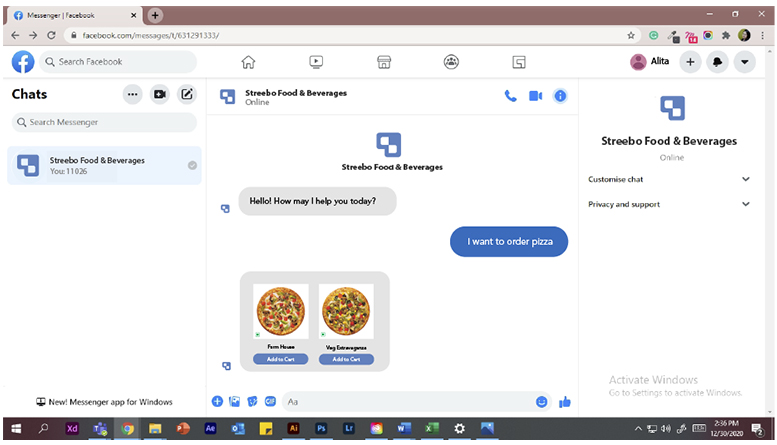
Task: Open a new browser tab
Action: coord(155,15)
